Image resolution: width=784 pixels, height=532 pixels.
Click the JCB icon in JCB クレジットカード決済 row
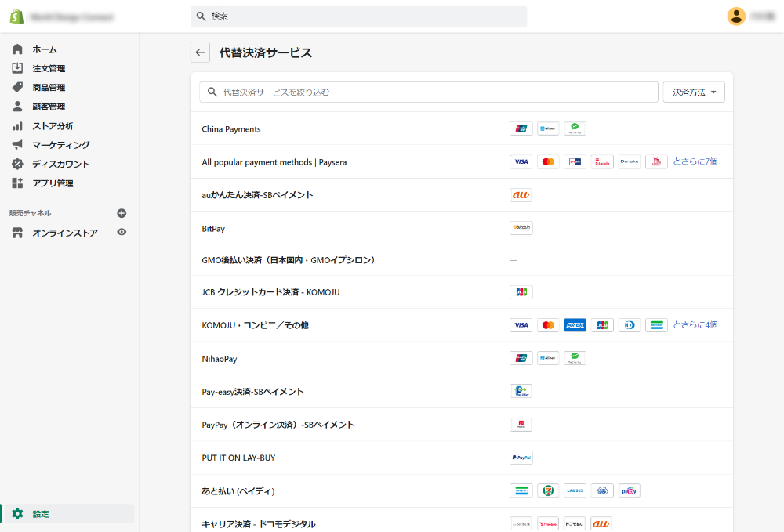pyautogui.click(x=521, y=291)
